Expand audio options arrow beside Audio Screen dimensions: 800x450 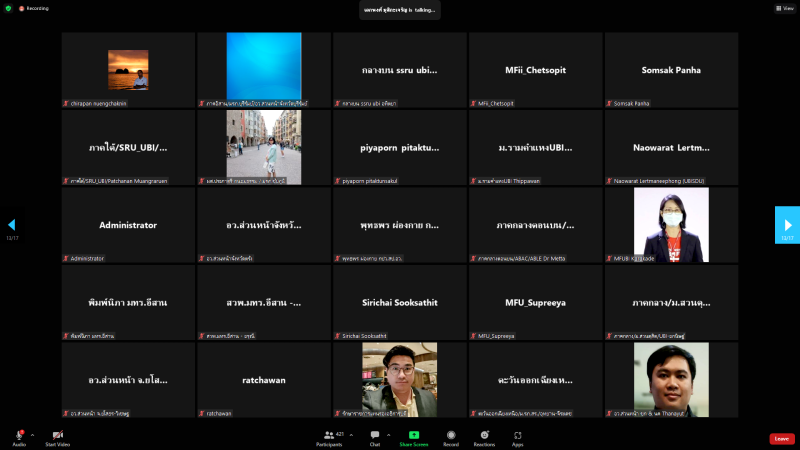32,435
